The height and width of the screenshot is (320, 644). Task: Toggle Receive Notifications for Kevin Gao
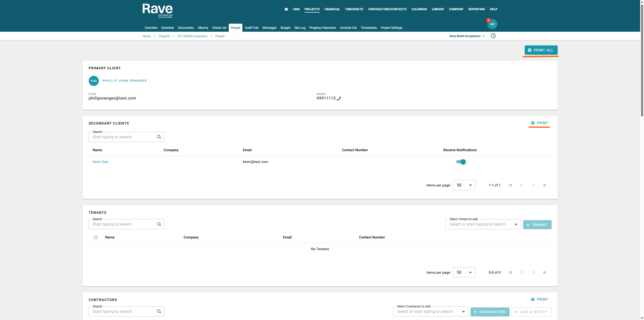coord(461,162)
